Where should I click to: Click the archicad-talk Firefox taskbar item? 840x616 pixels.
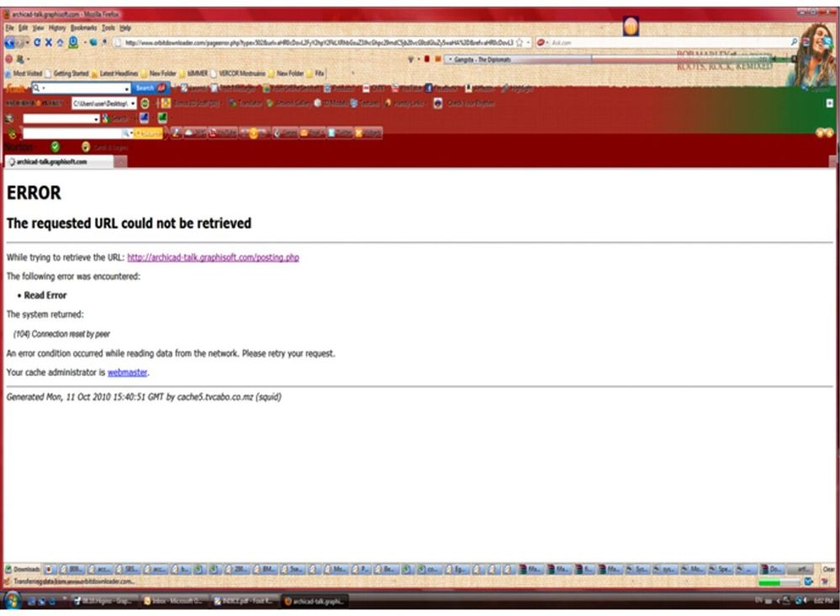point(314,601)
